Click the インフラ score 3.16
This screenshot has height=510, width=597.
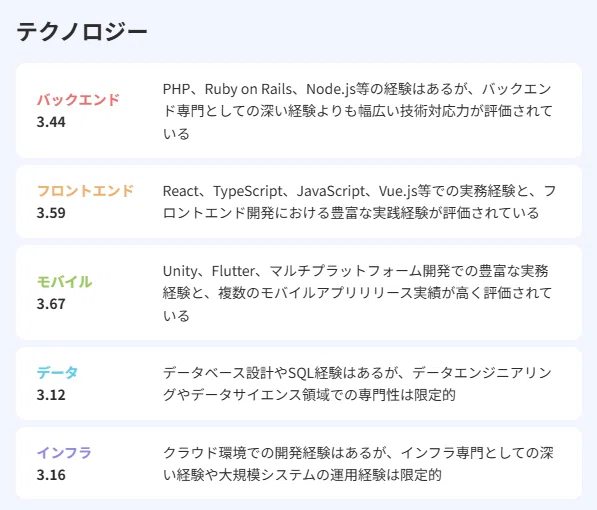click(51, 475)
